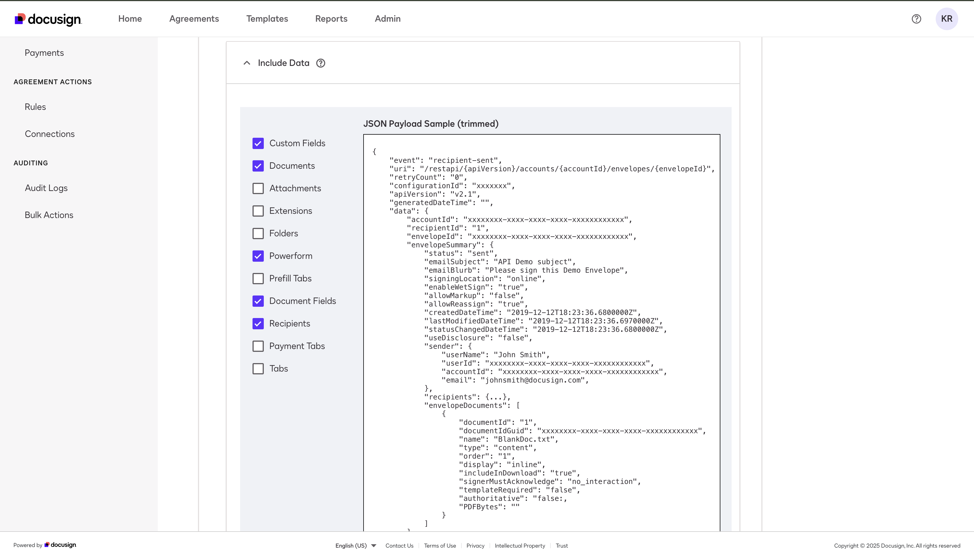Screen dimensions: 974x560
Task: Navigate to Connections
Action: click(50, 134)
